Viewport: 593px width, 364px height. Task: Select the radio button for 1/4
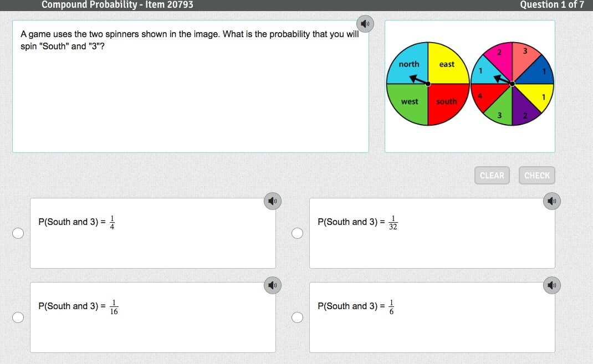pos(18,233)
